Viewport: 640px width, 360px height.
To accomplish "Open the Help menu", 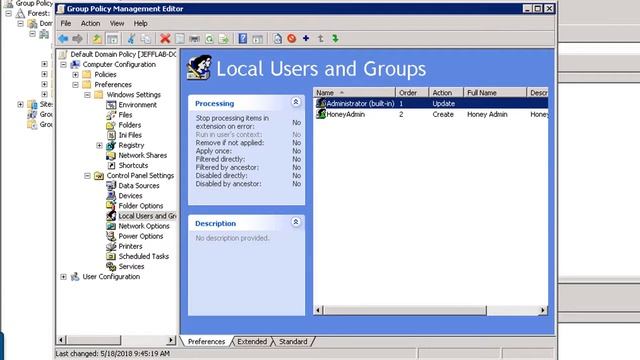I will [x=140, y=24].
